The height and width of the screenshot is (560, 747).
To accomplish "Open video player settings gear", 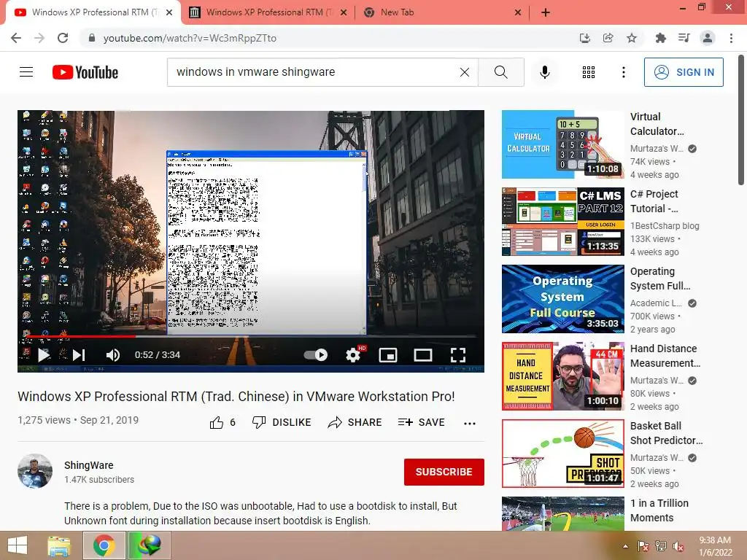I will [353, 355].
